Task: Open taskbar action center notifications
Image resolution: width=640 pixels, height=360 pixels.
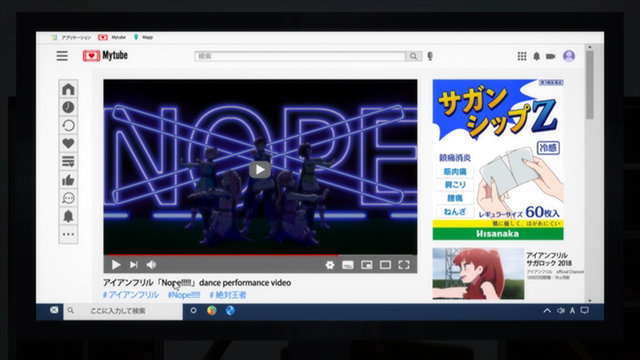Action: (x=585, y=311)
